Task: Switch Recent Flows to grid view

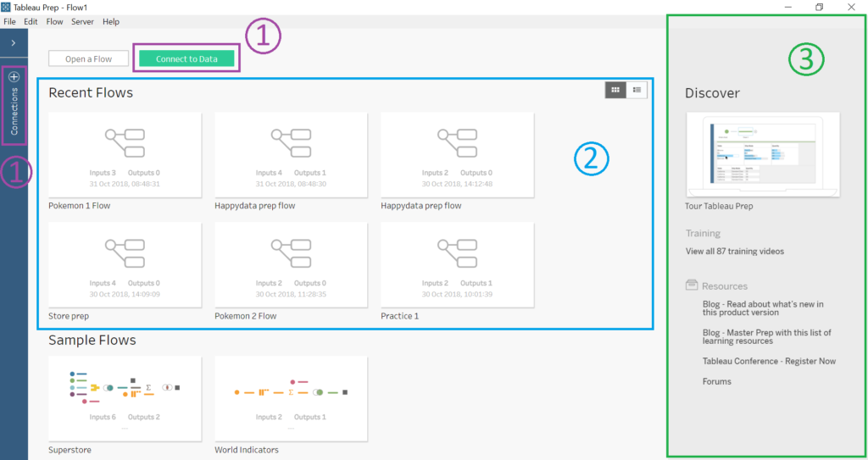Action: coord(615,90)
